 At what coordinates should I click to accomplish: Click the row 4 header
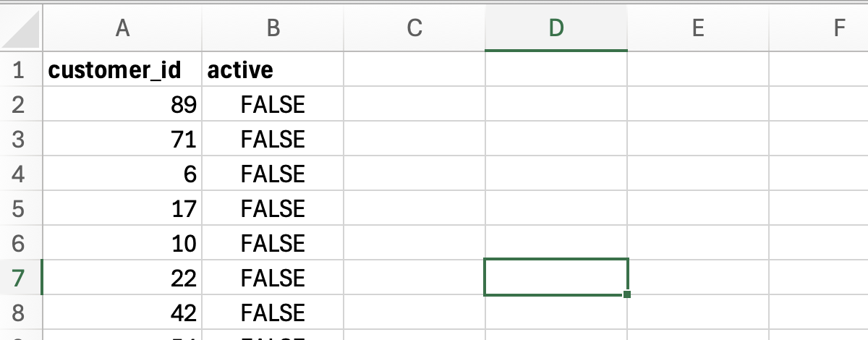[20, 174]
